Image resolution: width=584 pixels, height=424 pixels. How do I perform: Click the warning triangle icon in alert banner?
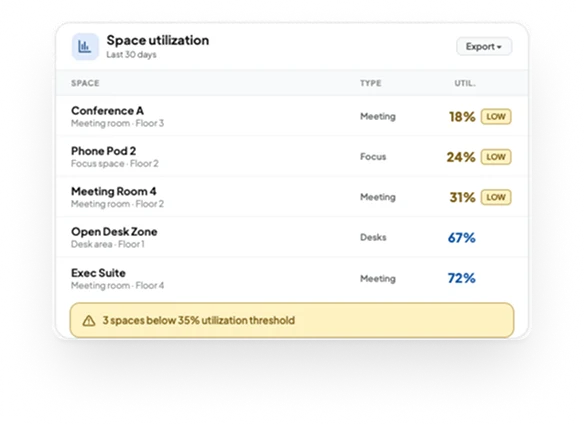[89, 320]
